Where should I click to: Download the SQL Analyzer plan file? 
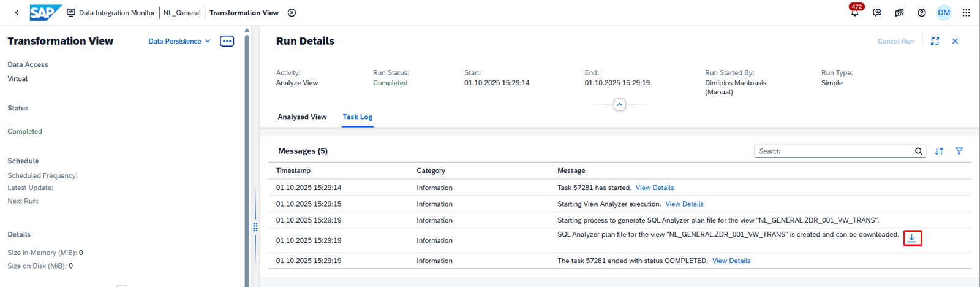(912, 238)
